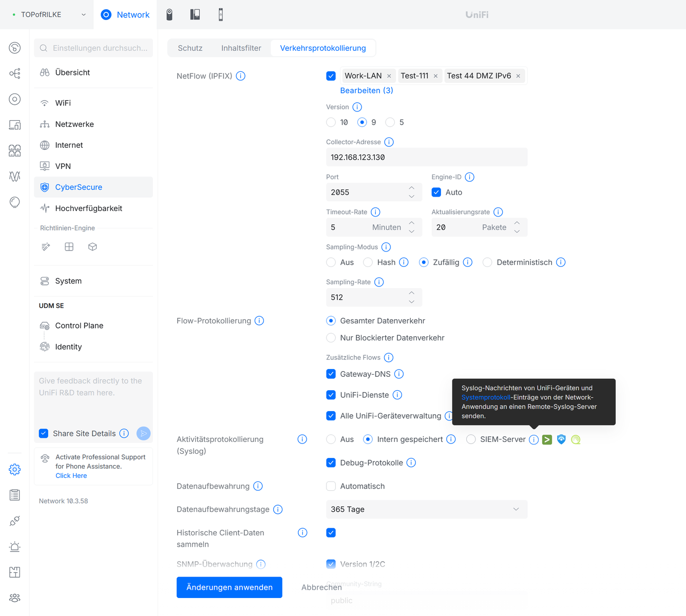This screenshot has width=686, height=616.
Task: Decrease the Aktualisierungsrate packets
Action: point(517,232)
